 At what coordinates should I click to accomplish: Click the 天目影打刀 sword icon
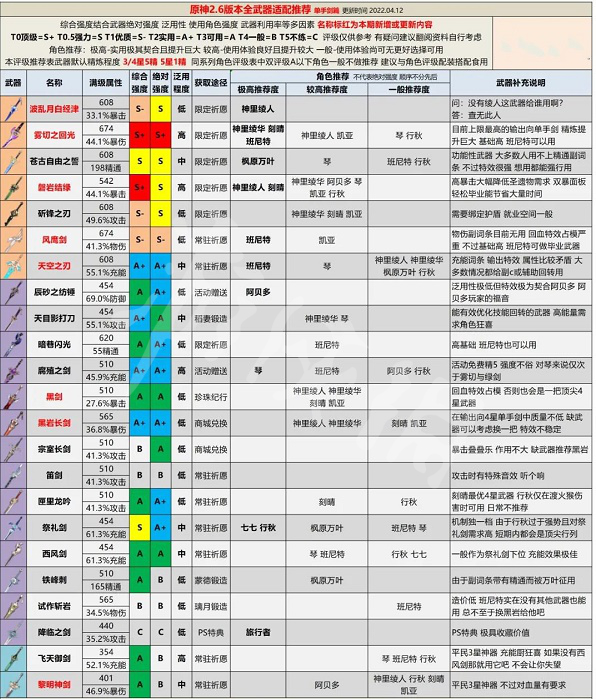(x=13, y=318)
